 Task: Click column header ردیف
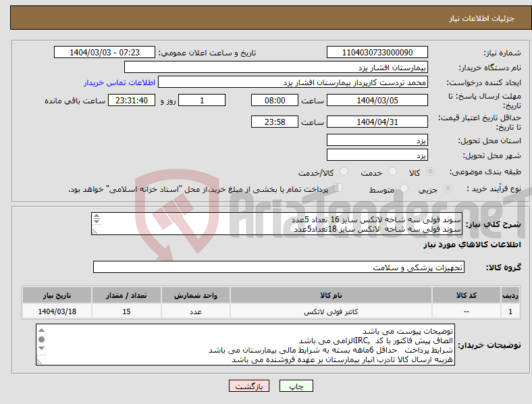(x=510, y=295)
